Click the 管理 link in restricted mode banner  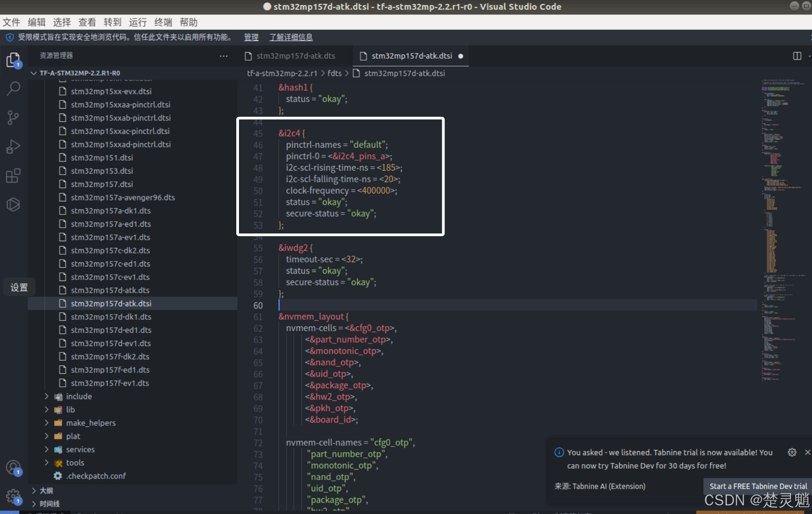pos(251,37)
